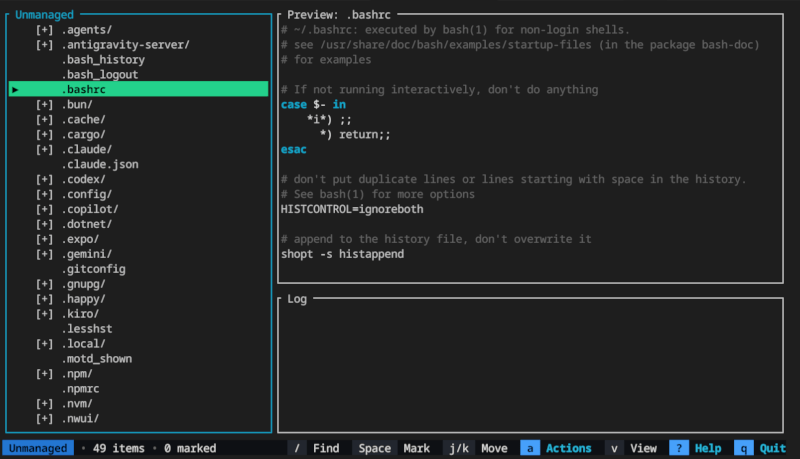Click the '?' key badge for Help
The height and width of the screenshot is (459, 800).
[679, 448]
